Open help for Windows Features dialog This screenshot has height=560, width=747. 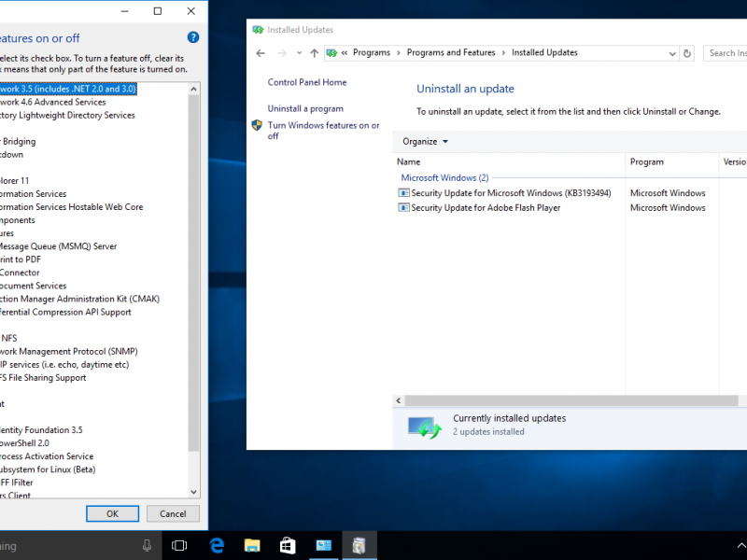pos(193,37)
